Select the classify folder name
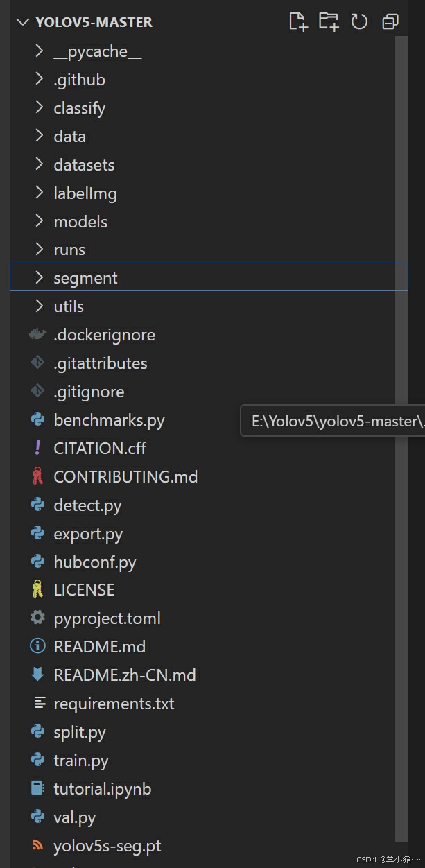This screenshot has height=868, width=425. tap(80, 108)
